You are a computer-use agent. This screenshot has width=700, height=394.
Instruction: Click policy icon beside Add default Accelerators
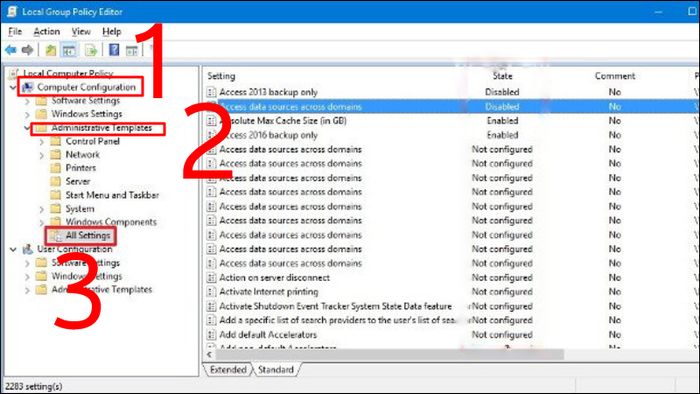pos(211,335)
